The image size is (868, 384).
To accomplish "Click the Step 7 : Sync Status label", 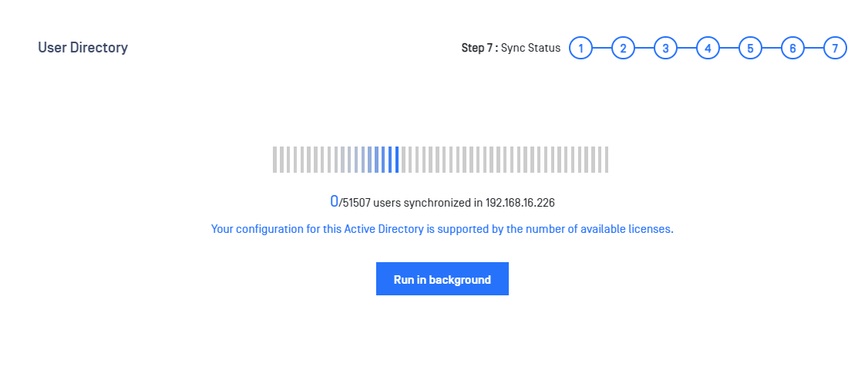I will pyautogui.click(x=511, y=49).
